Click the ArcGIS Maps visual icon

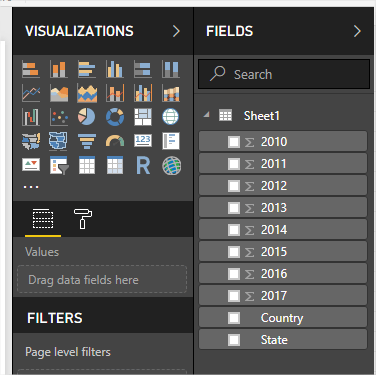[171, 166]
